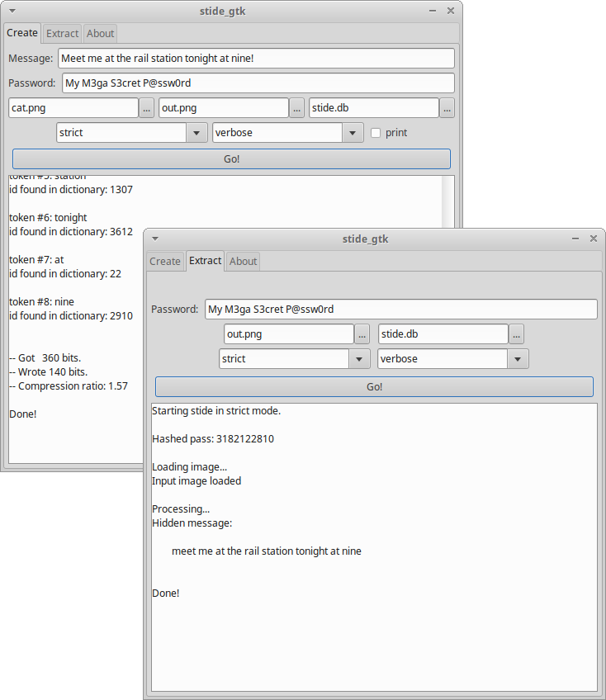The width and height of the screenshot is (606, 700).
Task: Click browse button beside stide.db in Extract window
Action: tap(516, 334)
